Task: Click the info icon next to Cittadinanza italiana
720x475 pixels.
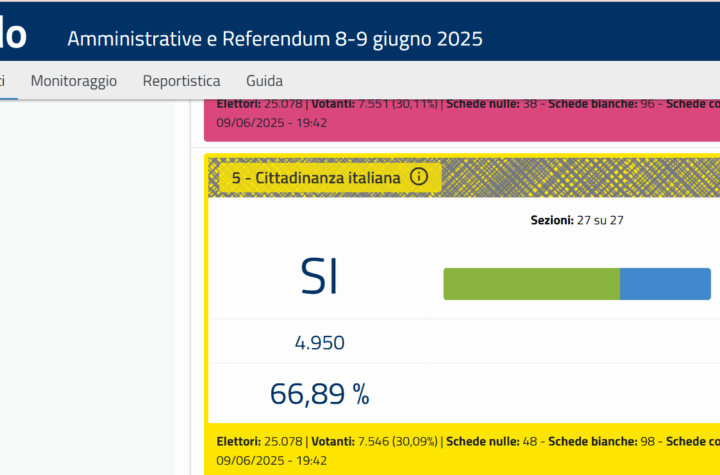Action: pyautogui.click(x=418, y=176)
